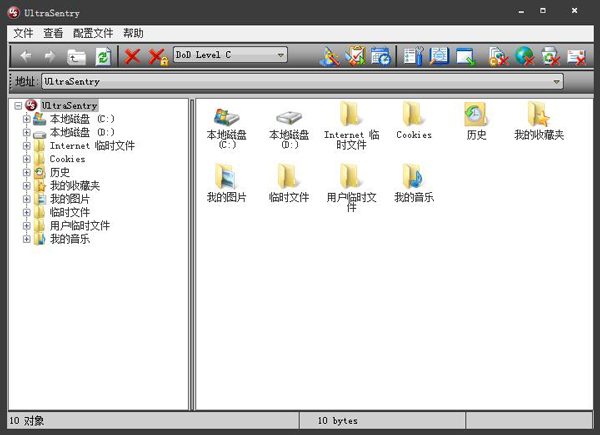Image resolution: width=600 pixels, height=435 pixels.
Task: Open the 文件 menu
Action: pyautogui.click(x=23, y=33)
